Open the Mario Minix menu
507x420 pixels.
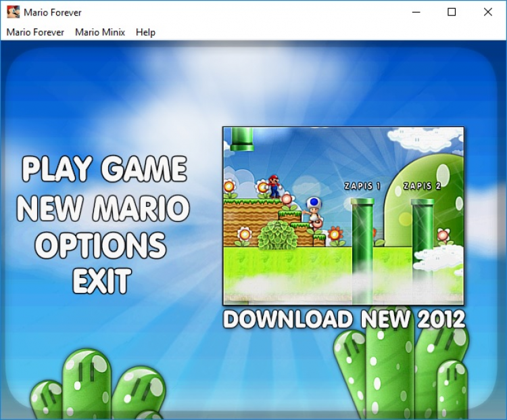click(100, 32)
